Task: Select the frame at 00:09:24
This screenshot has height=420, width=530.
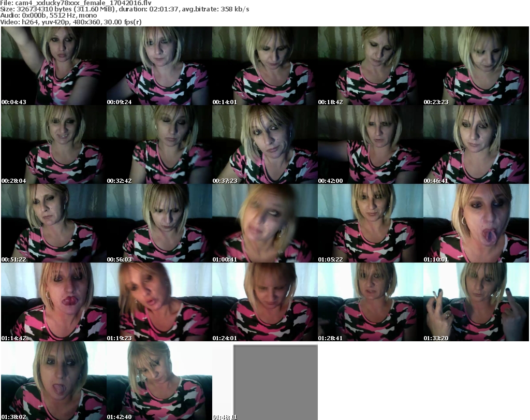Action: click(x=159, y=66)
